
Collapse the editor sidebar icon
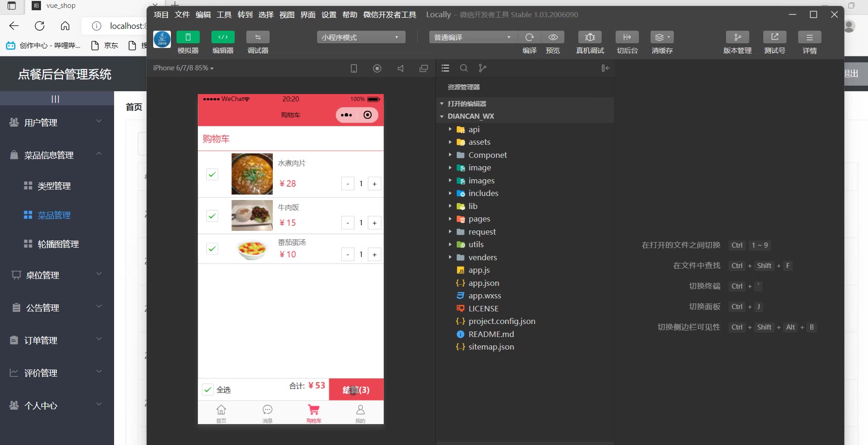[605, 68]
